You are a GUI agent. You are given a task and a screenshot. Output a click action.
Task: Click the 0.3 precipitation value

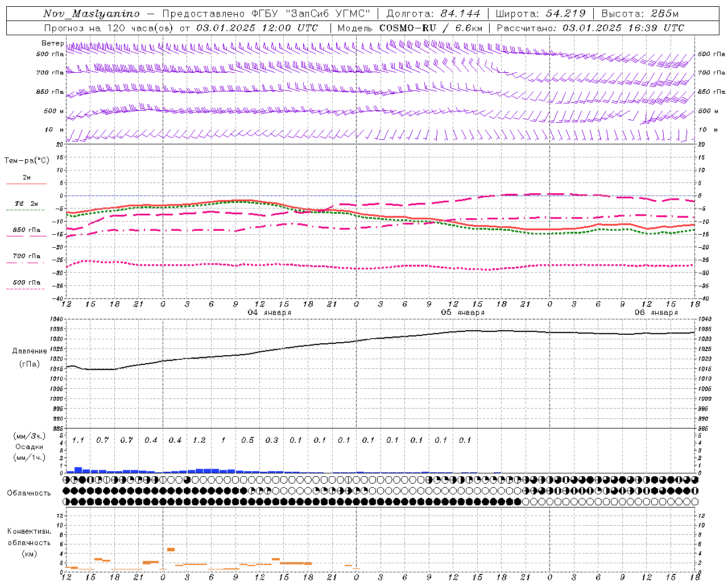(272, 440)
